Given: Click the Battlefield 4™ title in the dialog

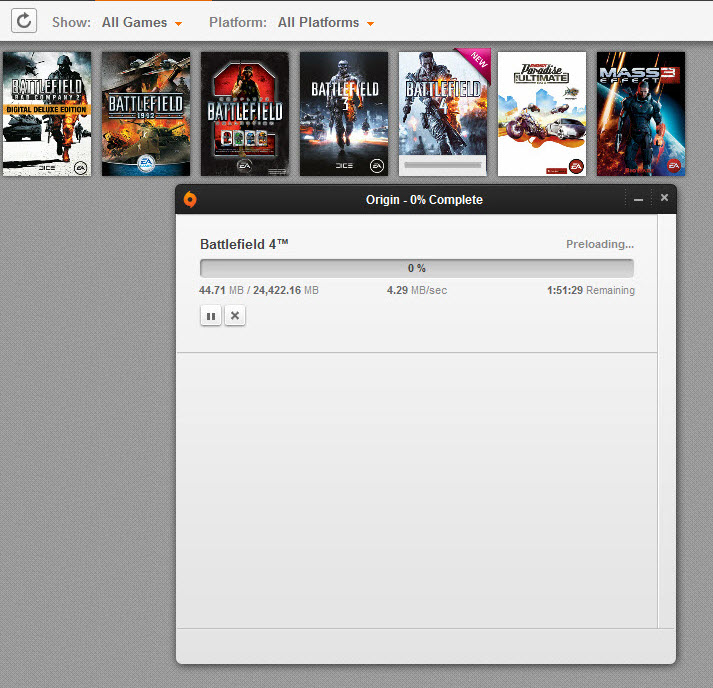Looking at the screenshot, I should [x=244, y=244].
